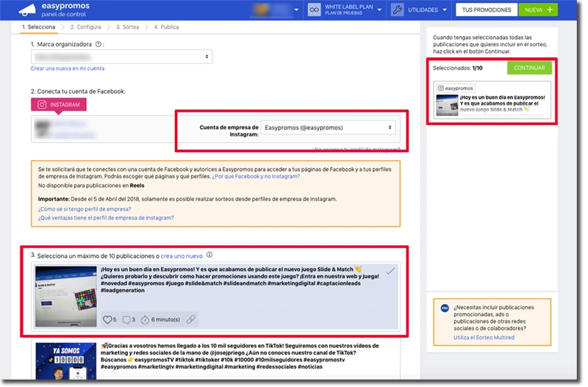Image resolution: width=588 pixels, height=387 pixels.
Task: Click Tus Promociones button
Action: [487, 10]
